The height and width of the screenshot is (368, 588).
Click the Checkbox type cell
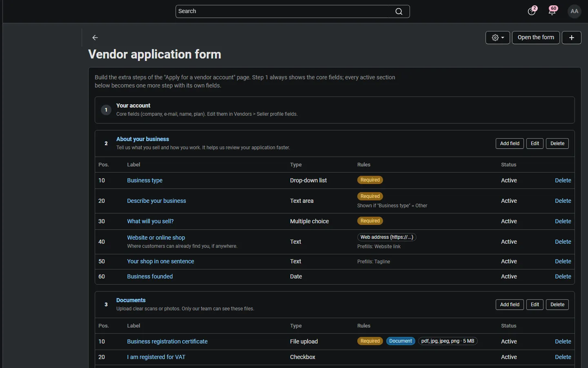[x=303, y=357]
